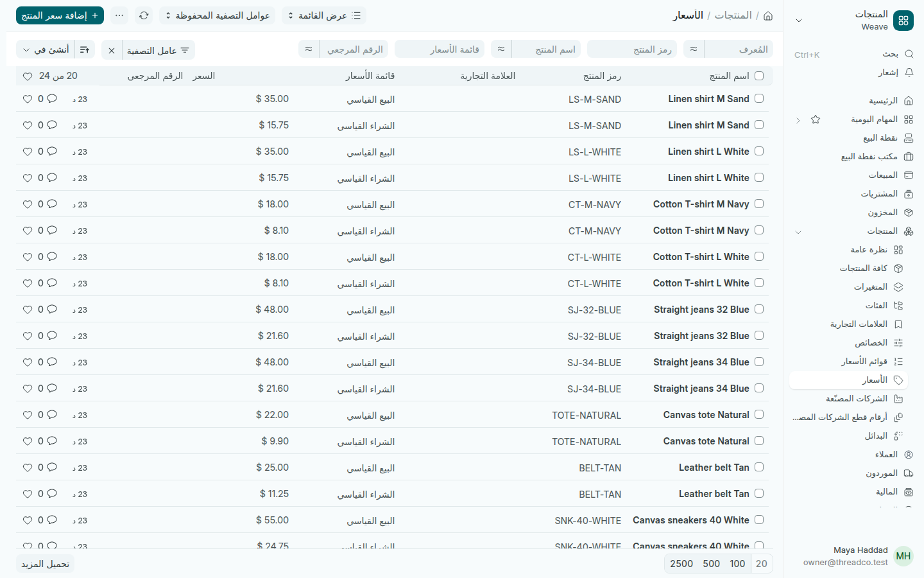The image size is (924, 578).
Task: Toggle sort direction icon next to أنشئ في
Action: [85, 49]
